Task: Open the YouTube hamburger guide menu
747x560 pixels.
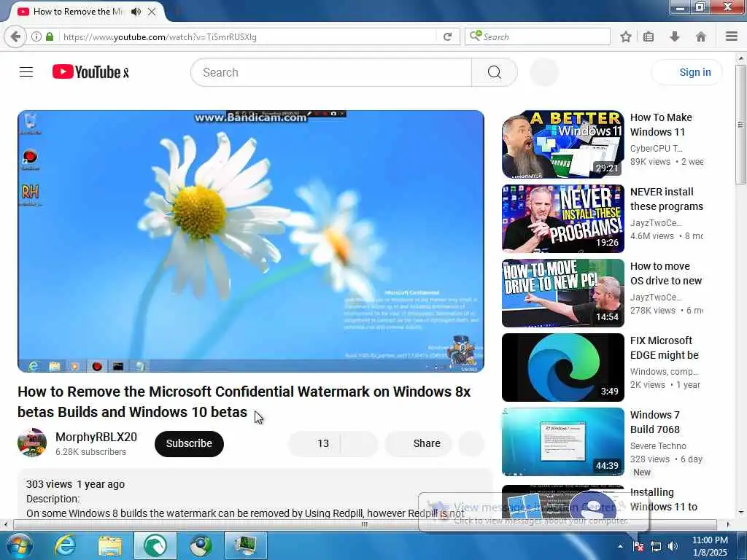Action: [26, 72]
